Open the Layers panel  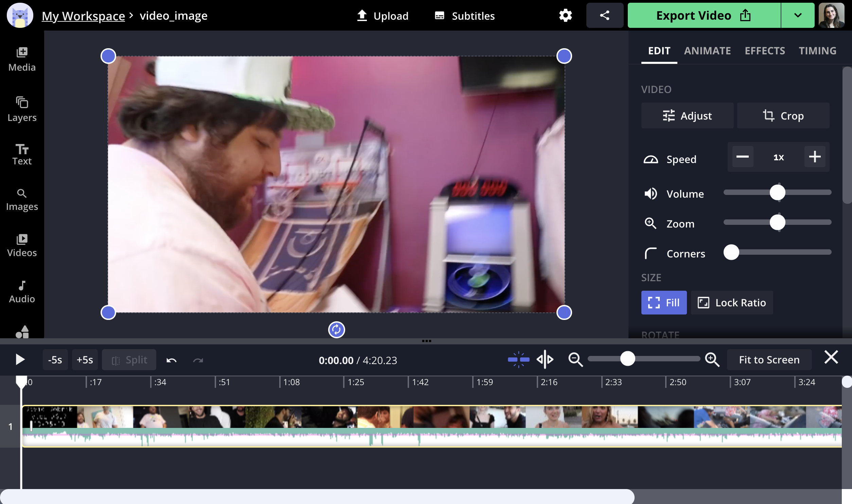22,109
